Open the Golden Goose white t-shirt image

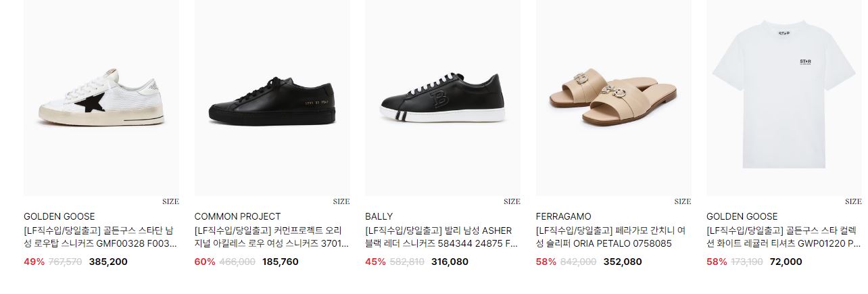click(x=784, y=98)
